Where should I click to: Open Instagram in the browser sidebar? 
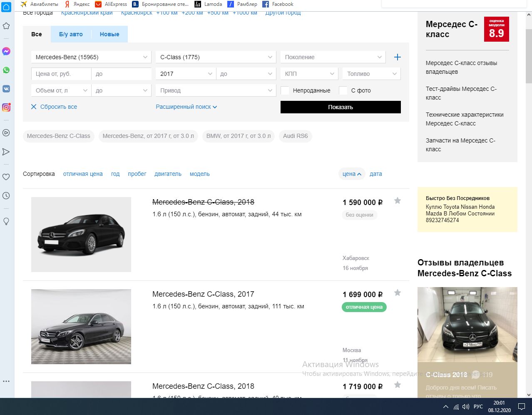click(6, 107)
